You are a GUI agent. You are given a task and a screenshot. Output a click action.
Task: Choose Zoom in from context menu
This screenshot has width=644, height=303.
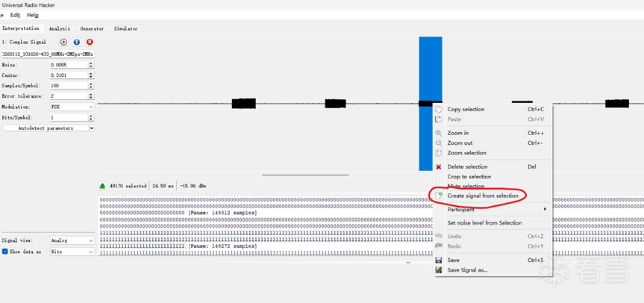[457, 133]
